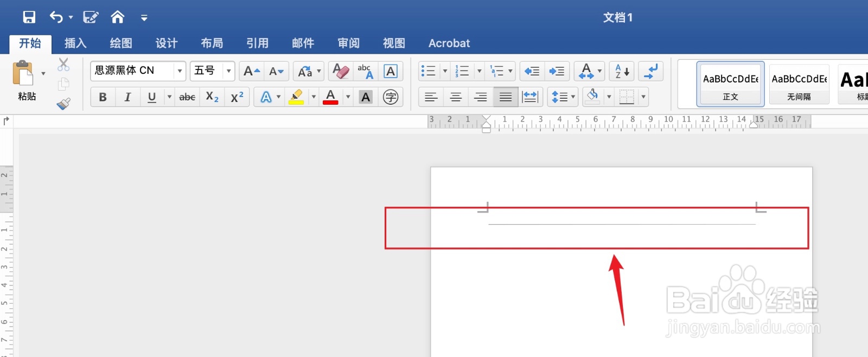Viewport: 868px width, 357px height.
Task: Toggle bold formatting
Action: coord(103,97)
